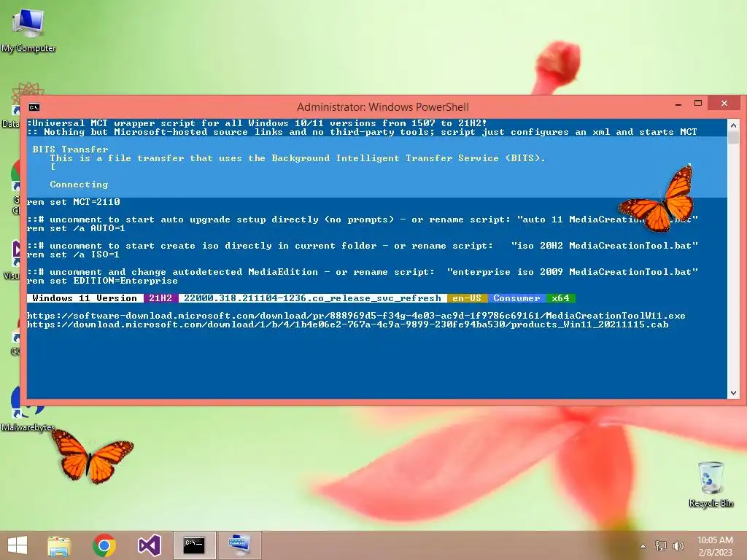Click the yellow 'en-US' language tag
This screenshot has height=560, width=747.
tap(467, 298)
